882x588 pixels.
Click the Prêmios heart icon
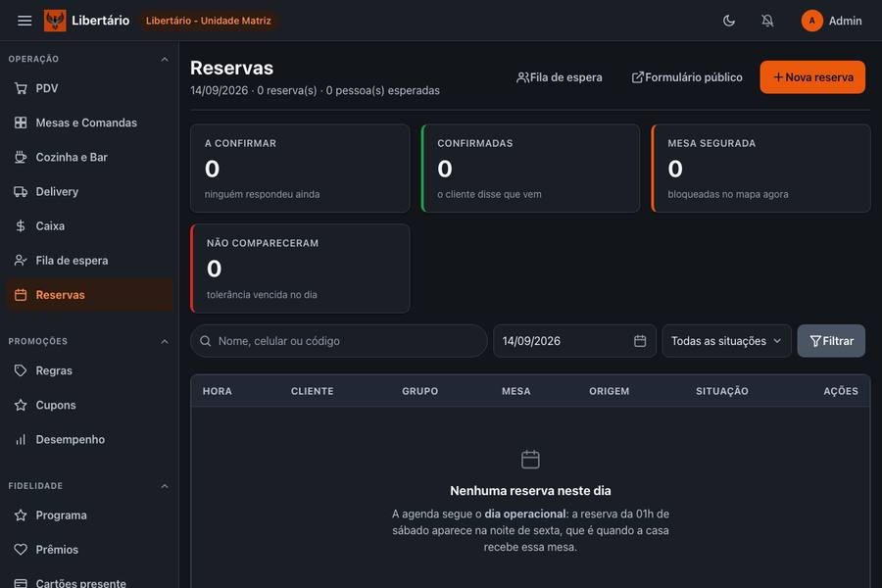pyautogui.click(x=21, y=549)
